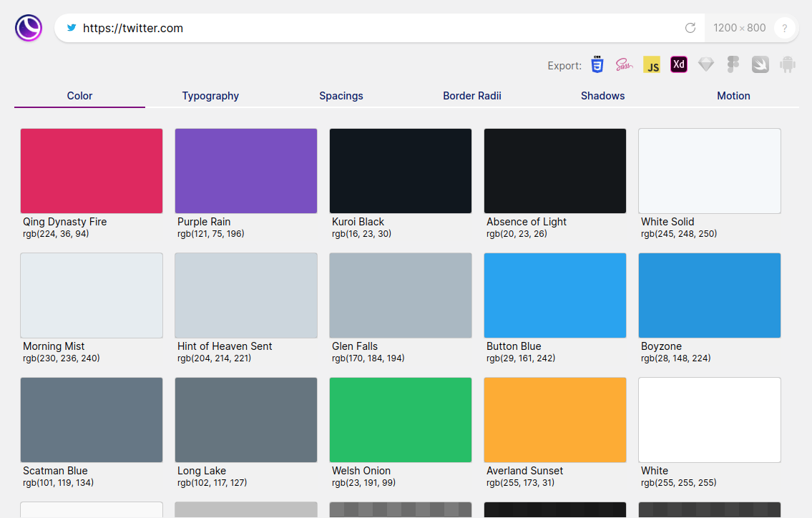The width and height of the screenshot is (812, 518).
Task: Click the White rgb(255, 255, 255) swatch
Action: [x=710, y=419]
